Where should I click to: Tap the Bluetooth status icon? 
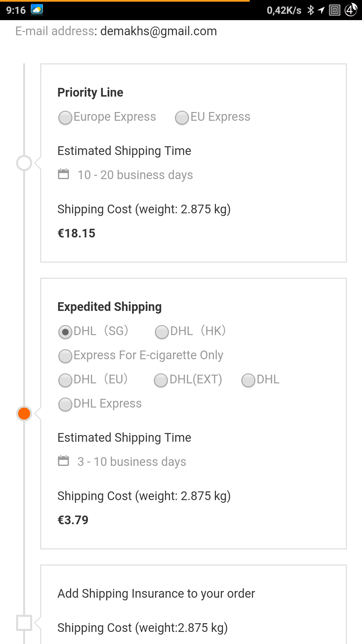tap(311, 10)
